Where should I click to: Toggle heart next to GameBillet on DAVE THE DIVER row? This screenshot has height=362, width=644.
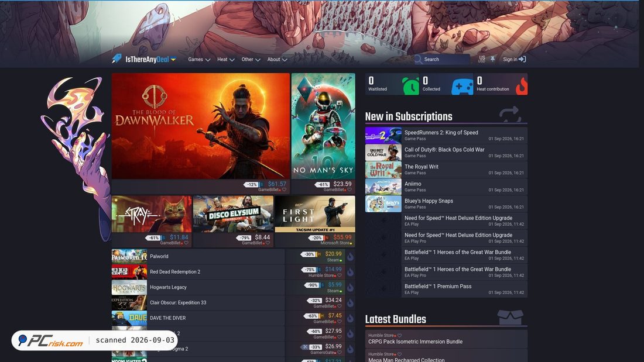tap(339, 322)
